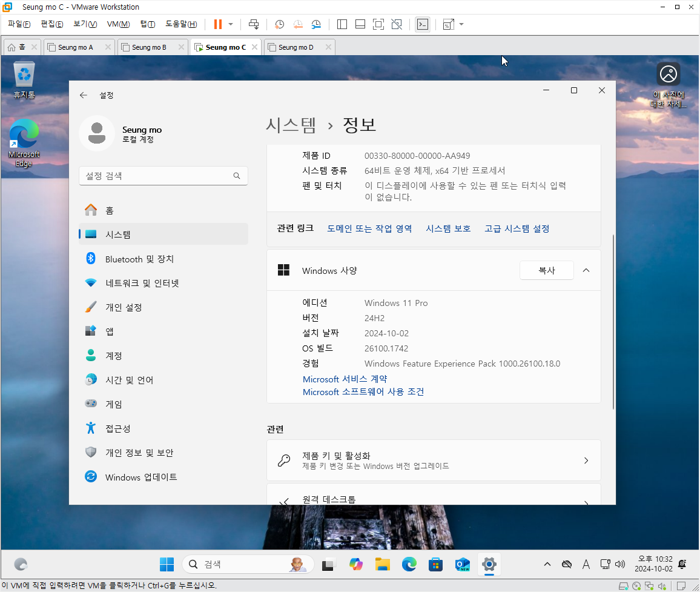Open the 파일 menu

19,24
